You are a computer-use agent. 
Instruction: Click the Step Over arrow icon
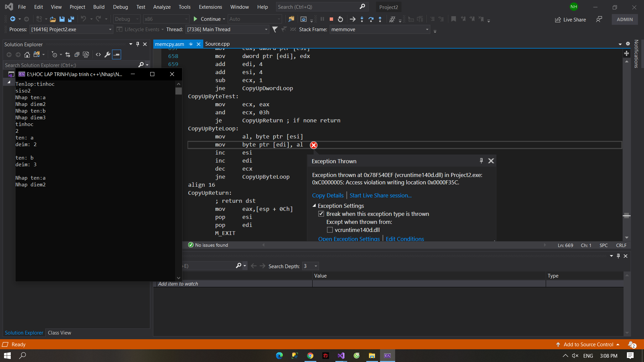371,19
